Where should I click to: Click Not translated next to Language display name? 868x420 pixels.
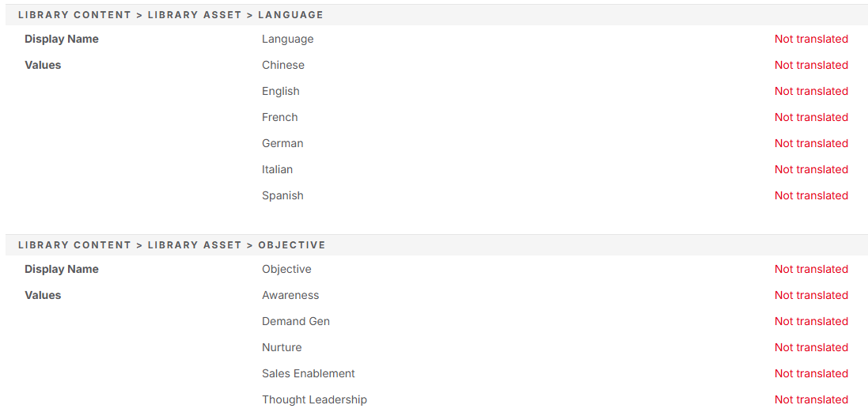[x=811, y=39]
